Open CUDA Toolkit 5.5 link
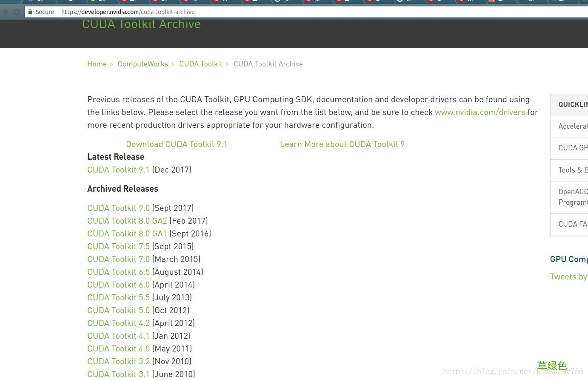The height and width of the screenshot is (380, 588). coord(119,298)
